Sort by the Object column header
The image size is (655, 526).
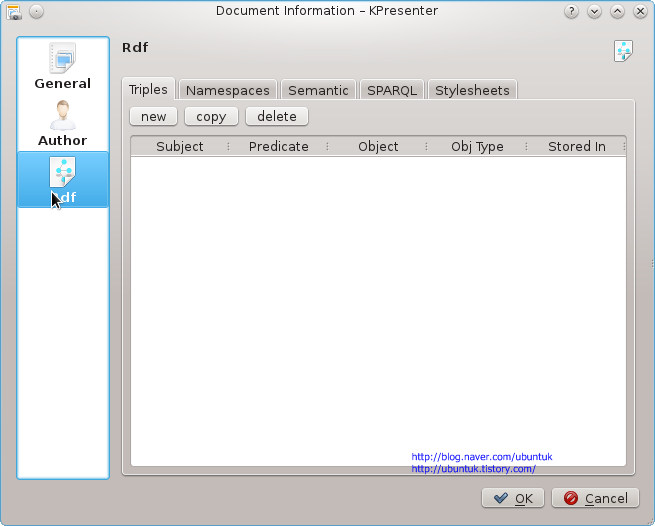[x=378, y=146]
